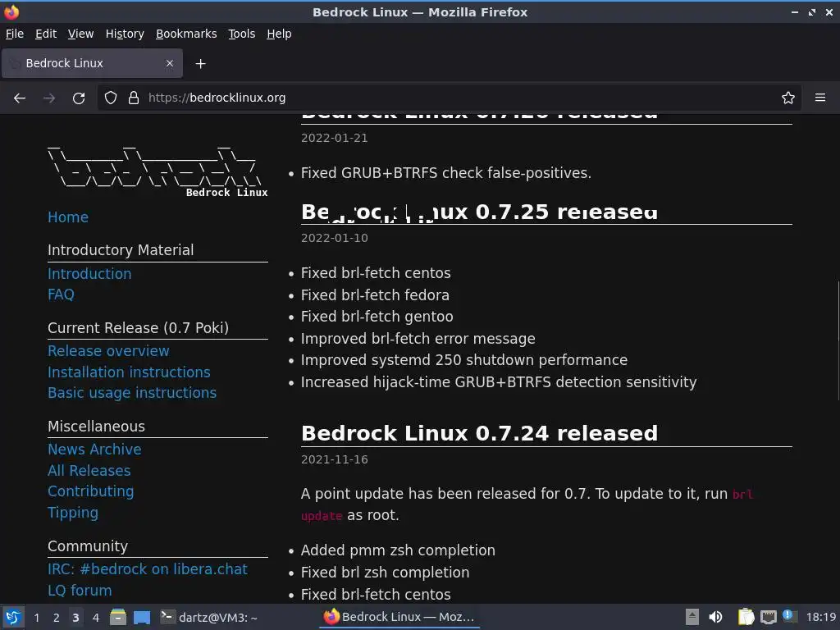Image resolution: width=840 pixels, height=630 pixels.
Task: Open the Edit menu
Action: point(46,34)
